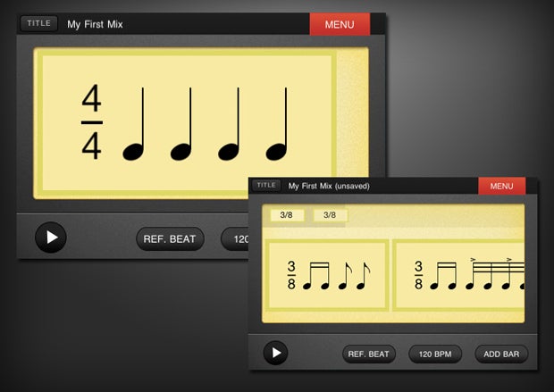Click the beamed sixteenth notes in first 3/8 bar
Image resolution: width=554 pixels, height=392 pixels.
(316, 276)
